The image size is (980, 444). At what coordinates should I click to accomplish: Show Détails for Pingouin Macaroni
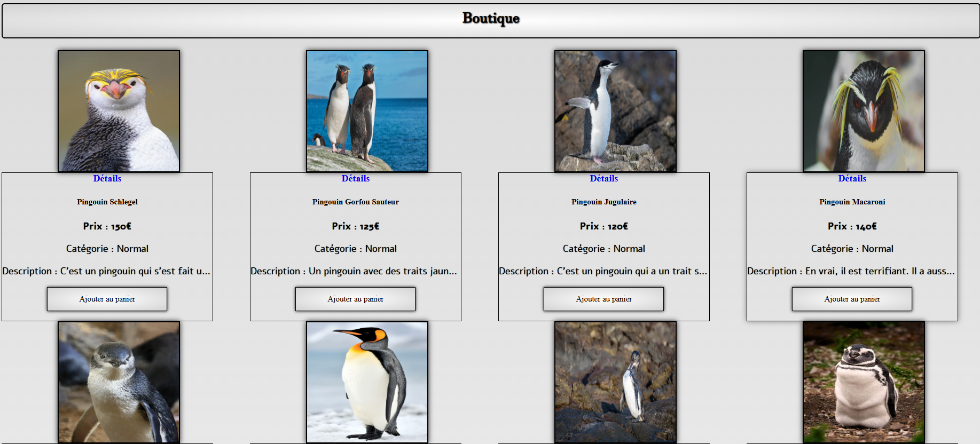tap(852, 179)
